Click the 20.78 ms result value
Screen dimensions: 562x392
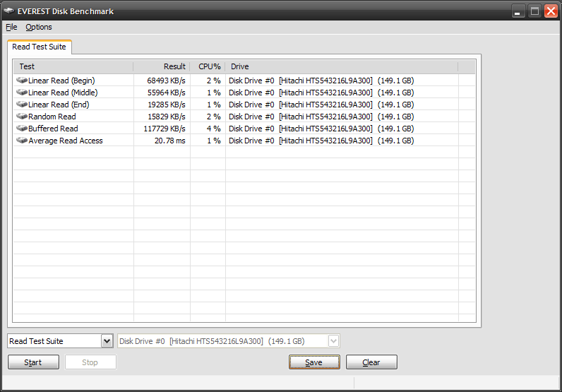click(170, 141)
